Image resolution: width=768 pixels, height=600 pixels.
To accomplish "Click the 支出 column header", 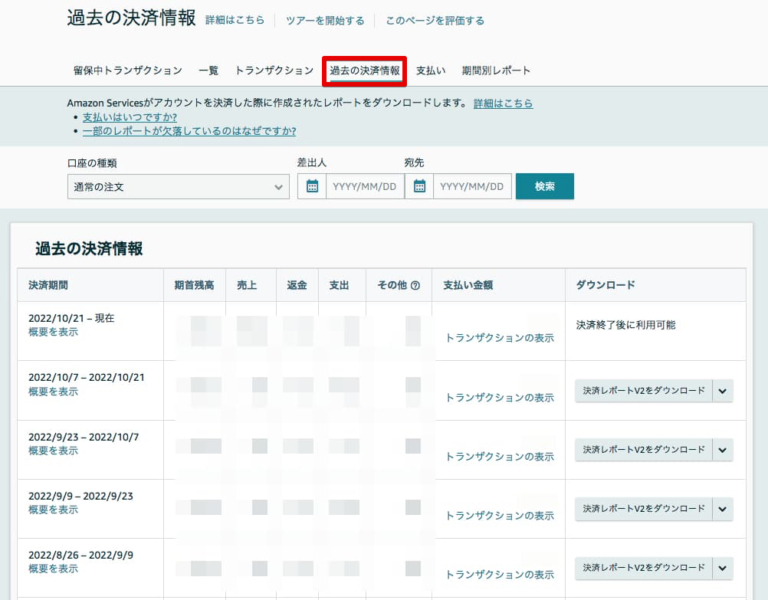I will pyautogui.click(x=339, y=285).
